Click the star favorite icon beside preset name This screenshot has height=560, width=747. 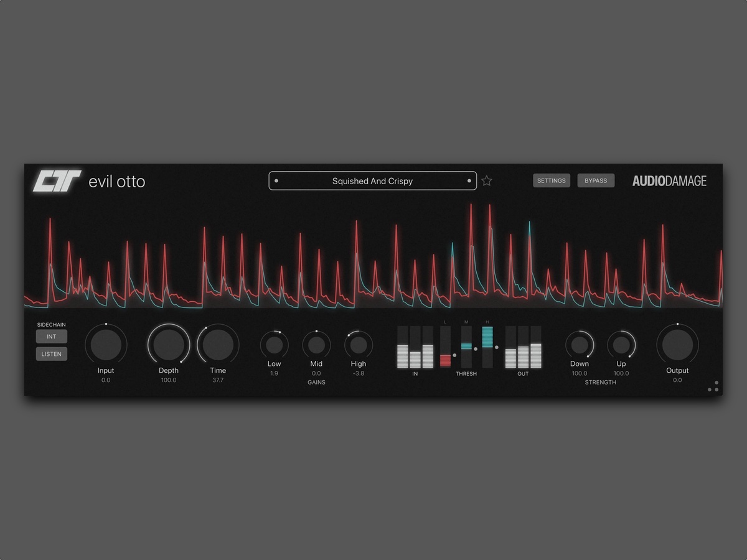tap(487, 181)
